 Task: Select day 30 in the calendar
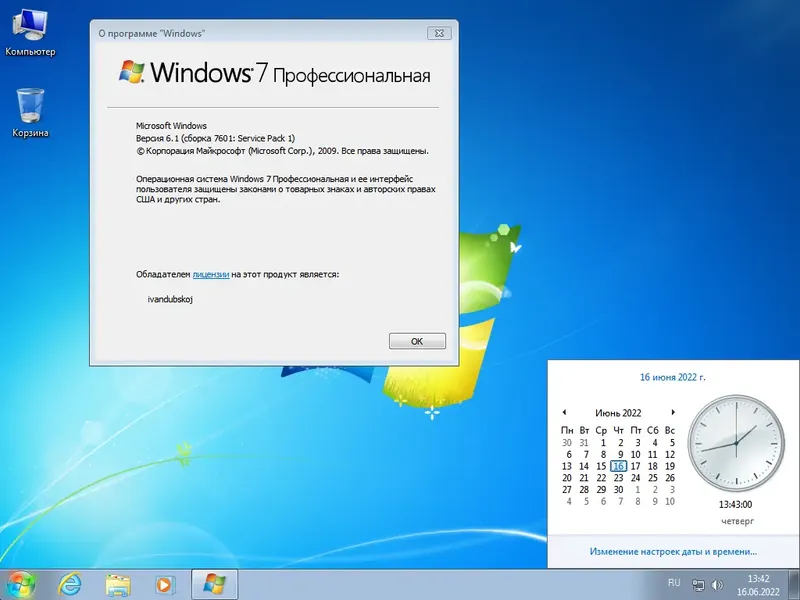click(x=619, y=490)
